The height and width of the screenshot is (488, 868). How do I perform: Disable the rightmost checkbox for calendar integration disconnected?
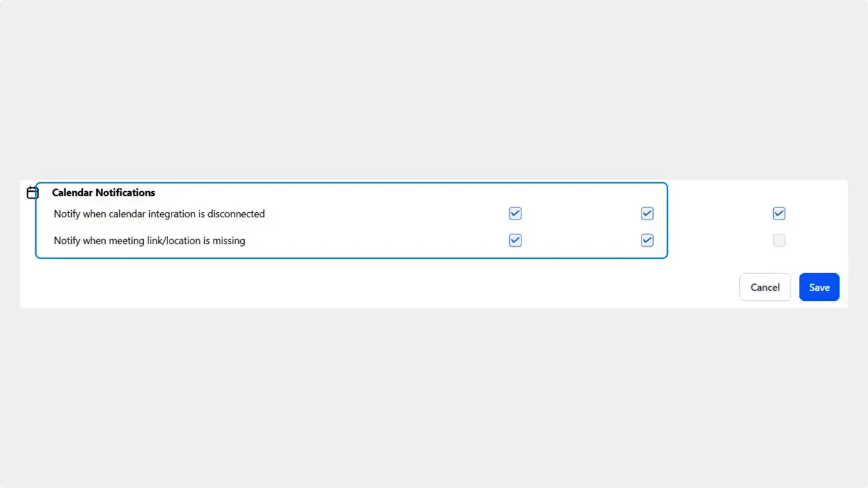[778, 213]
